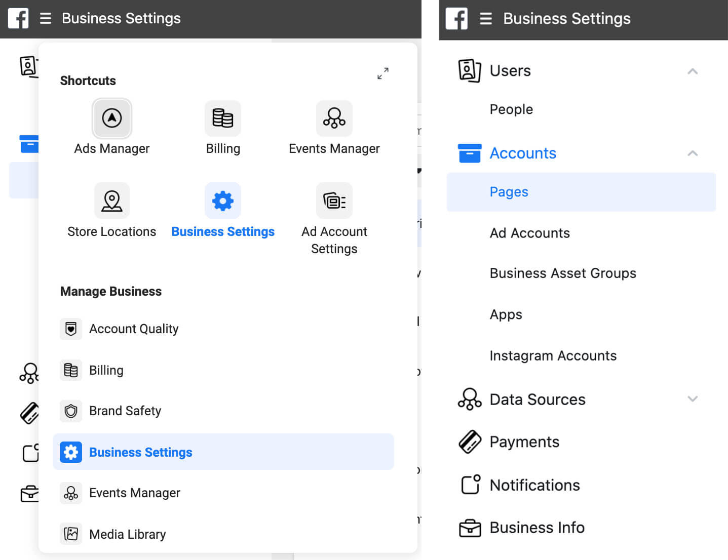Select People under Users
The width and height of the screenshot is (728, 560).
coord(511,109)
